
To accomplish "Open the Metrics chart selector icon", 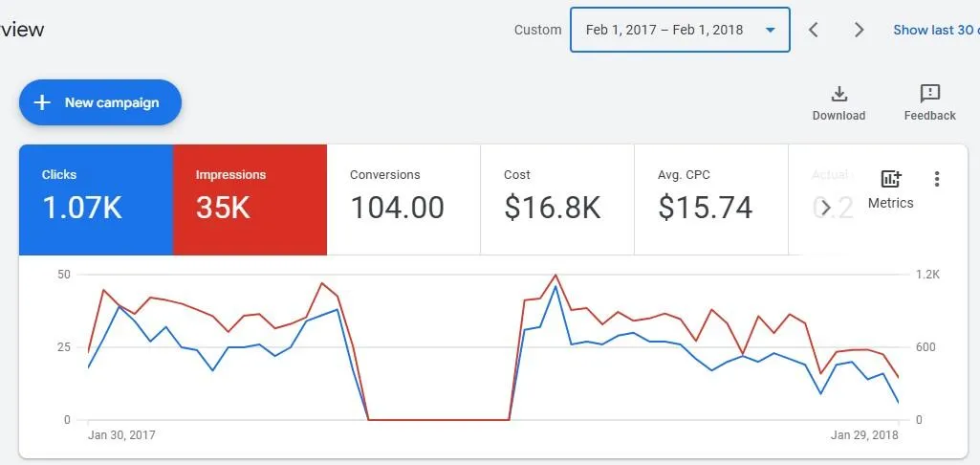I will (890, 179).
